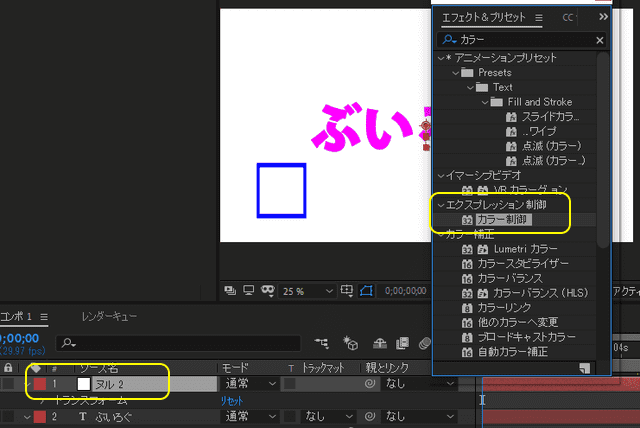Open the composition mini-flowchart icon
640x428 pixels.
click(x=322, y=343)
